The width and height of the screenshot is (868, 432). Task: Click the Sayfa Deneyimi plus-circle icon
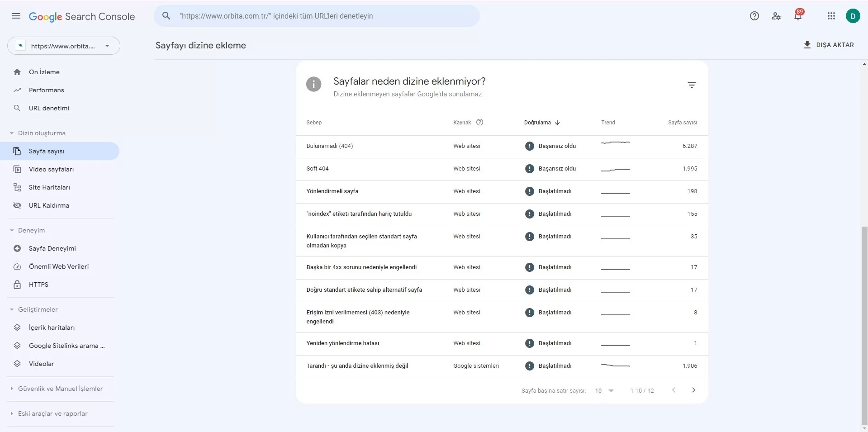17,248
